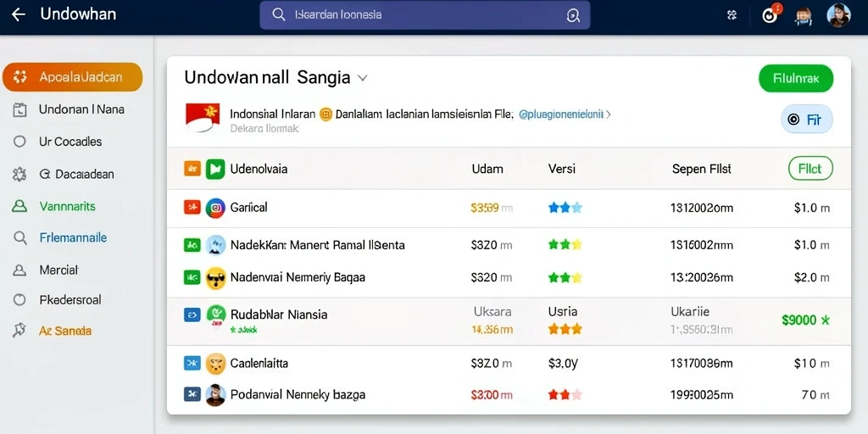This screenshot has height=434, width=868.
Task: Click the green star rating in the NadekKan row
Action: click(x=565, y=245)
